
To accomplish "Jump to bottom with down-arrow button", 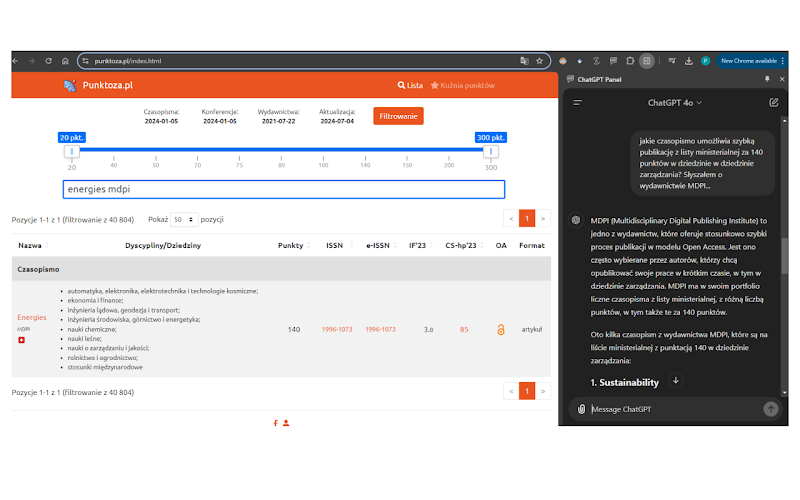I will click(676, 381).
